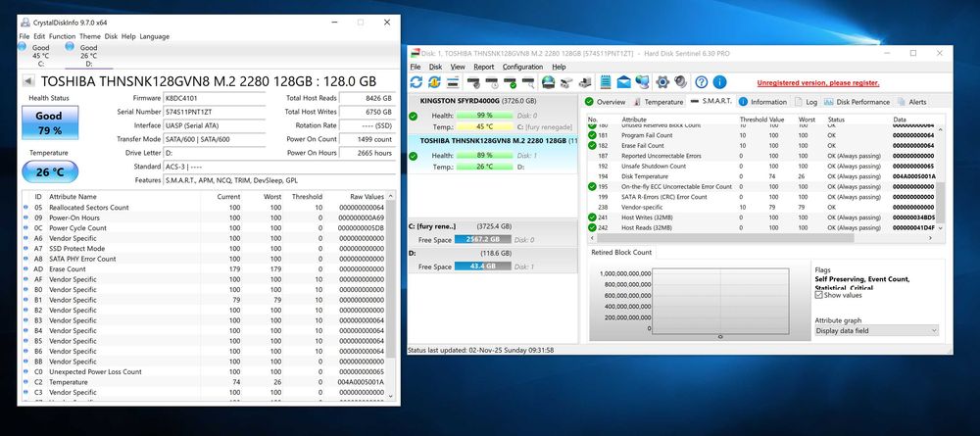Select the Retired Block Count graph tab
The width and height of the screenshot is (980, 436).
click(x=621, y=253)
